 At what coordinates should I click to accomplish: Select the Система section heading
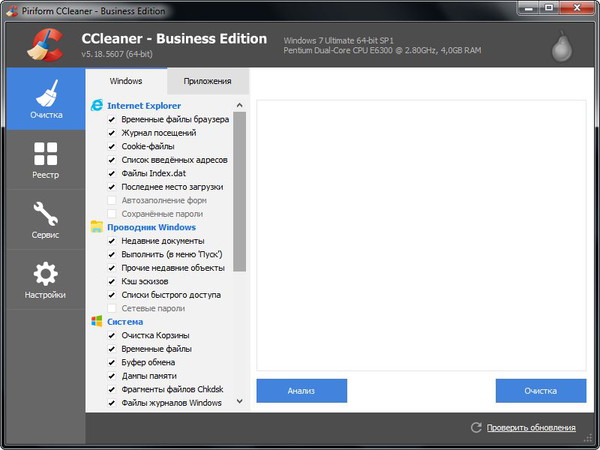coord(125,321)
